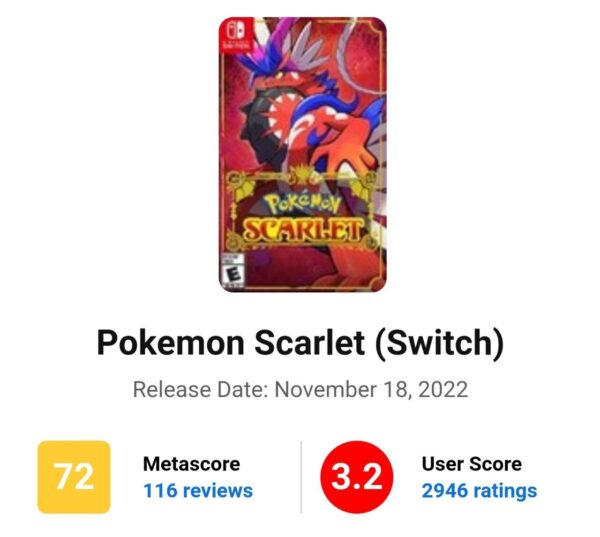Viewport: 600px width, 537px height.
Task: Click the yellow 72 Metascore badge
Action: pos(74,477)
